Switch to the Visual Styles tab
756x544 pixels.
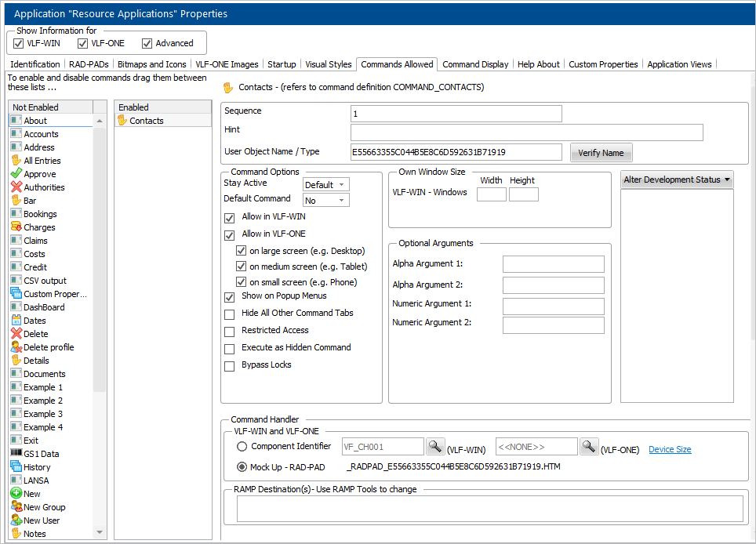pos(328,64)
